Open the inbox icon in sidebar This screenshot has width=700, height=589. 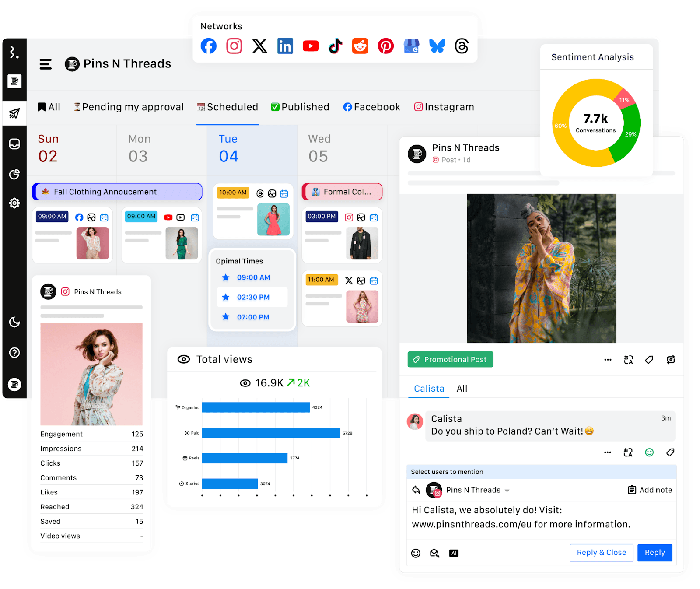(14, 144)
